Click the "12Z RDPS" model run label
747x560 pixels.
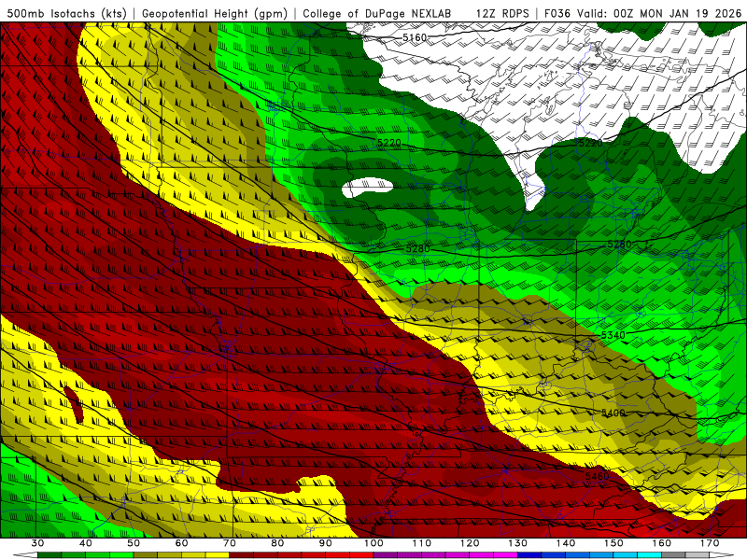click(x=502, y=14)
